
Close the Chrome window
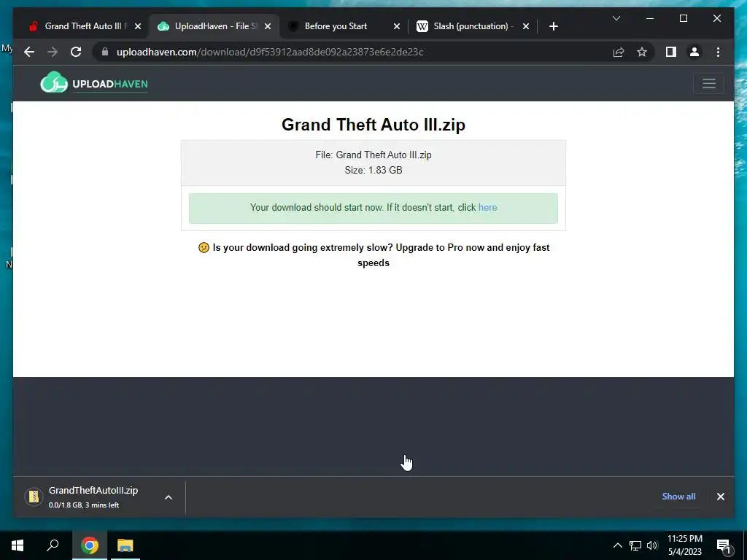point(716,18)
